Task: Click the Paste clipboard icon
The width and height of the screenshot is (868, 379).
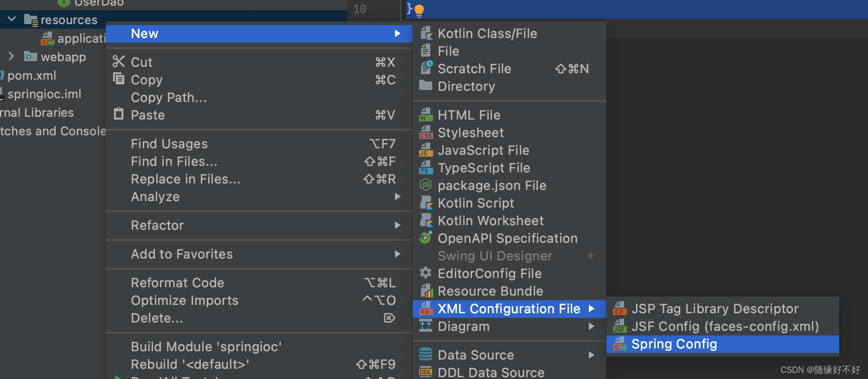Action: click(x=119, y=114)
